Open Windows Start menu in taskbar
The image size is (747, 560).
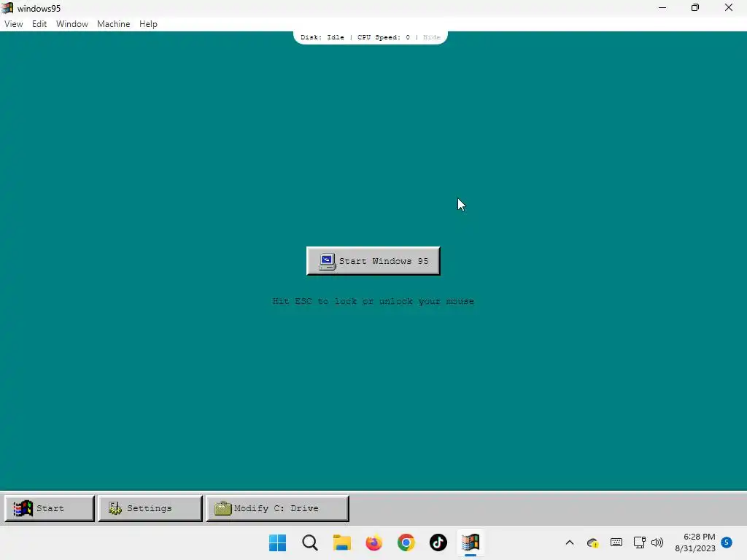coord(277,542)
